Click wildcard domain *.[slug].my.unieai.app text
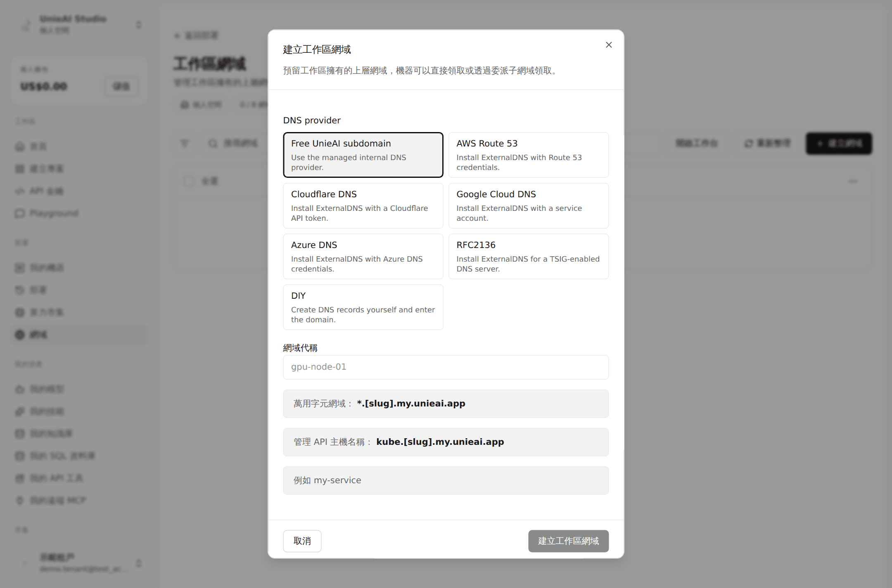Viewport: 892px width, 588px height. point(411,404)
